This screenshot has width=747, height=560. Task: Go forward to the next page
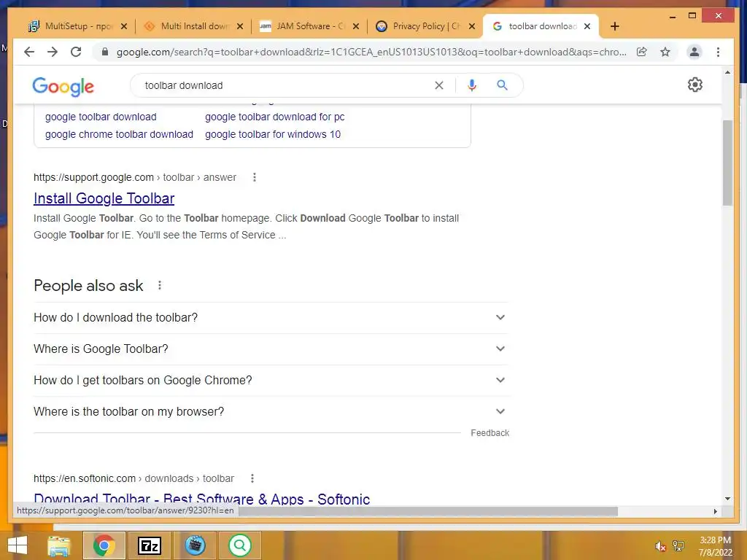click(x=53, y=52)
